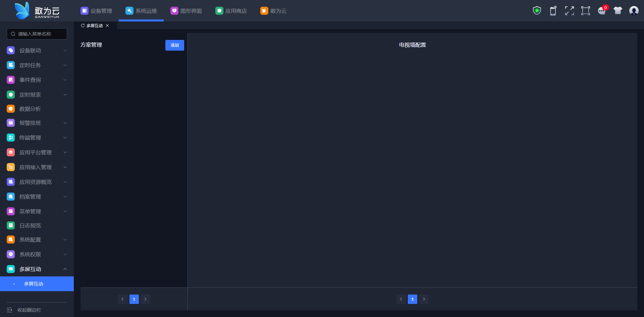Expand the 终端管理 submenu chevron

65,138
